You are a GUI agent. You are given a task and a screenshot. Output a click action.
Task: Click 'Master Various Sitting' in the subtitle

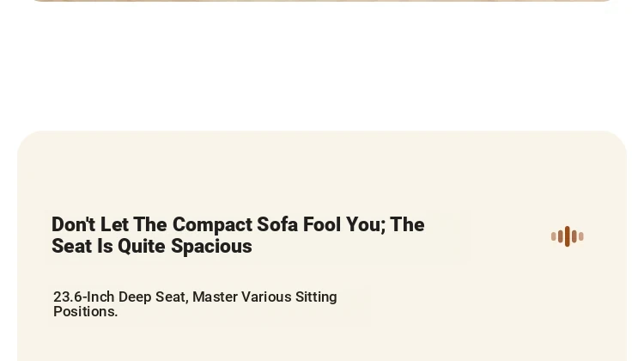[265, 297]
